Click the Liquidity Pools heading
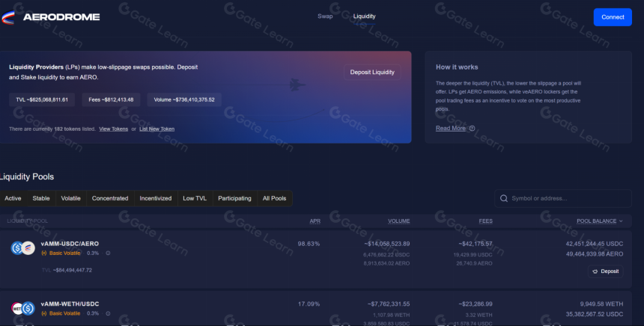644x326 pixels. pos(27,176)
